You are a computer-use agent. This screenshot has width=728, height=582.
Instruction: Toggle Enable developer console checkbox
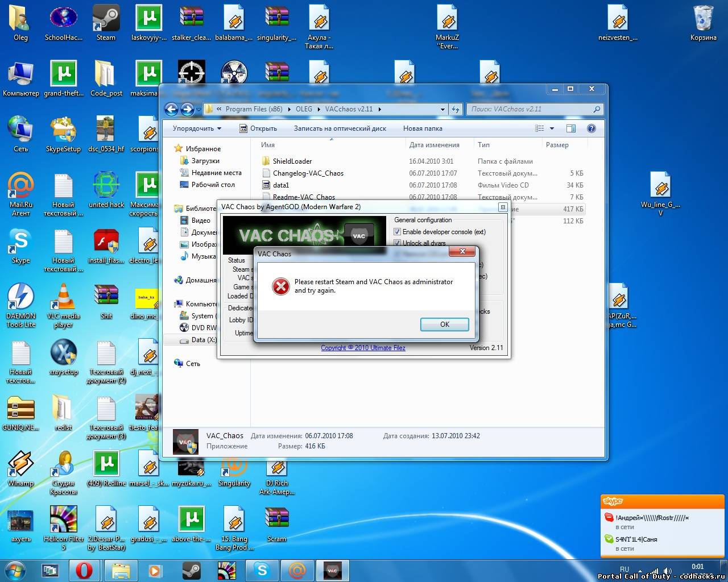[x=398, y=232]
